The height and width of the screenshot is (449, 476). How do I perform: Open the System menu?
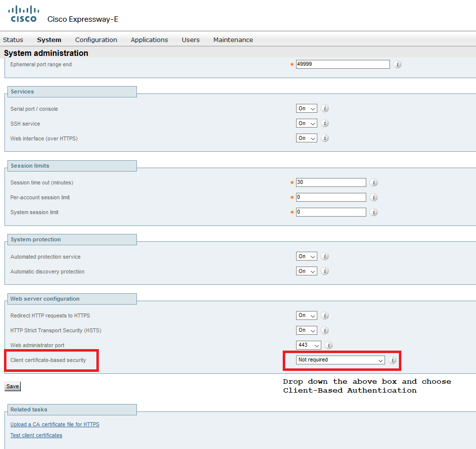(49, 40)
